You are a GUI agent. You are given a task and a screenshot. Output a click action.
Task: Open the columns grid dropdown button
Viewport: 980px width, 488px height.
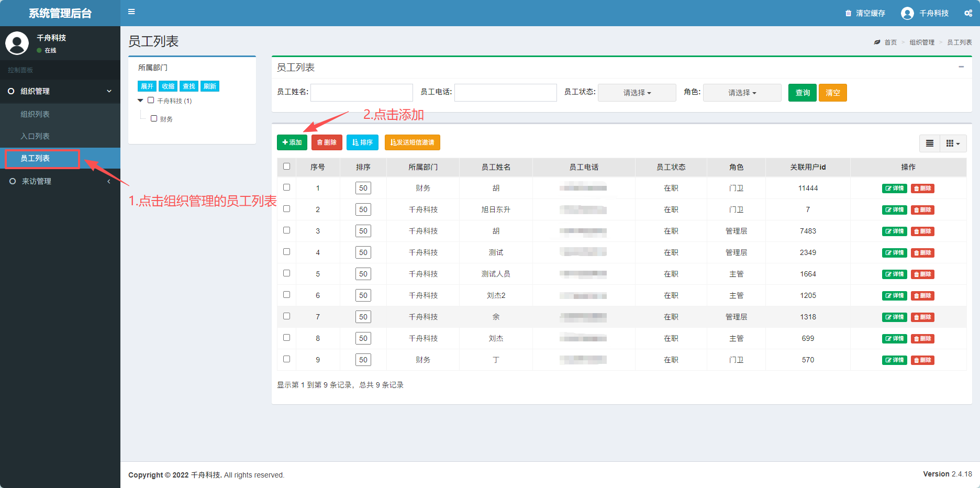(953, 143)
